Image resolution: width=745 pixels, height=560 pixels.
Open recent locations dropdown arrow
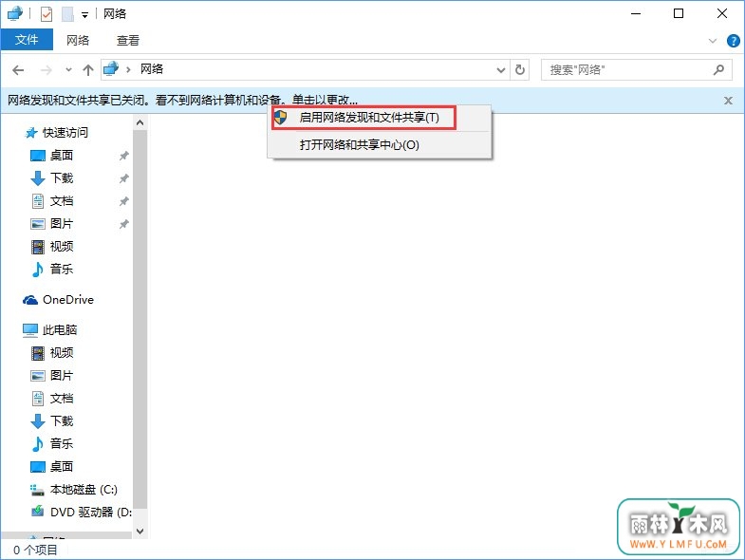(x=68, y=70)
